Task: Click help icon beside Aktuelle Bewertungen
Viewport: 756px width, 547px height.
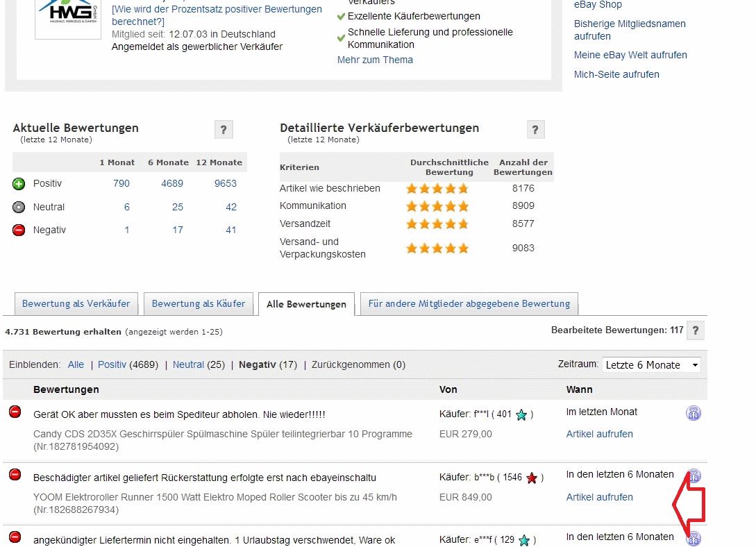Action: pos(224,130)
